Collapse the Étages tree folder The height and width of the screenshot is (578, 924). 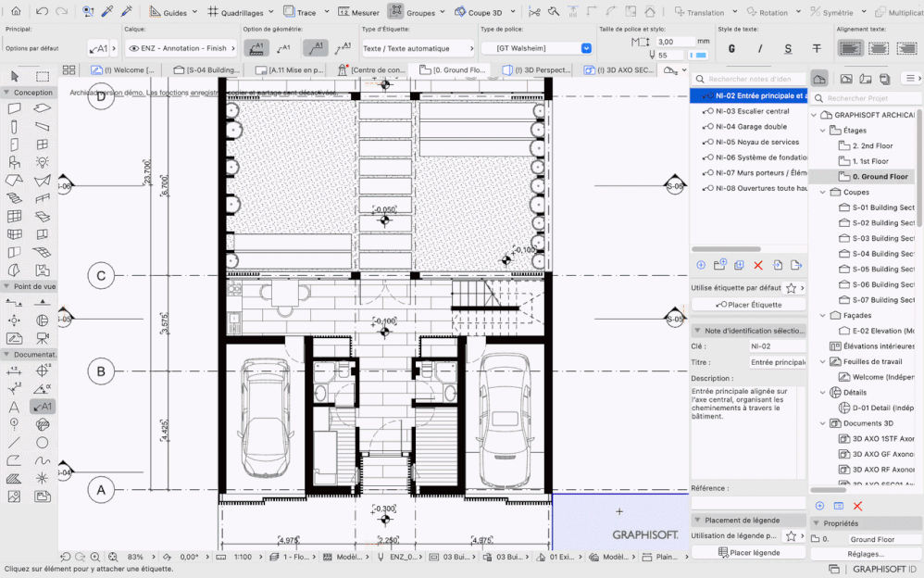click(x=823, y=131)
